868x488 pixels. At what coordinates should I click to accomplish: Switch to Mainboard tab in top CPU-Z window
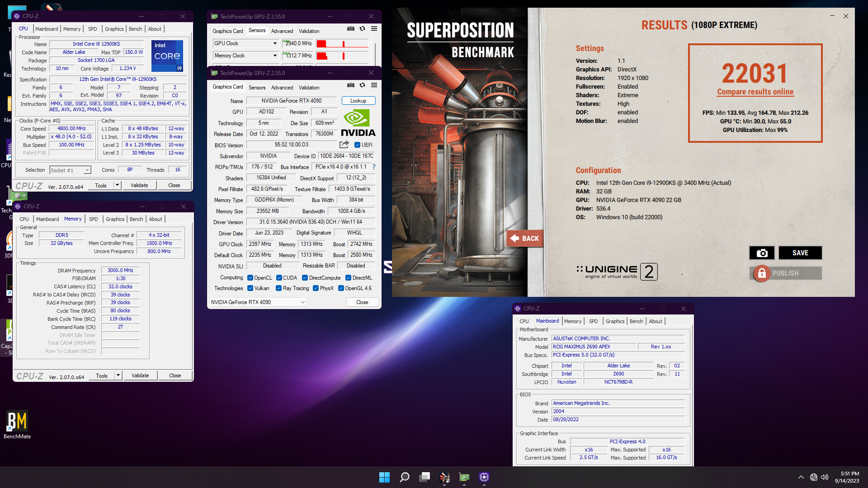(47, 29)
